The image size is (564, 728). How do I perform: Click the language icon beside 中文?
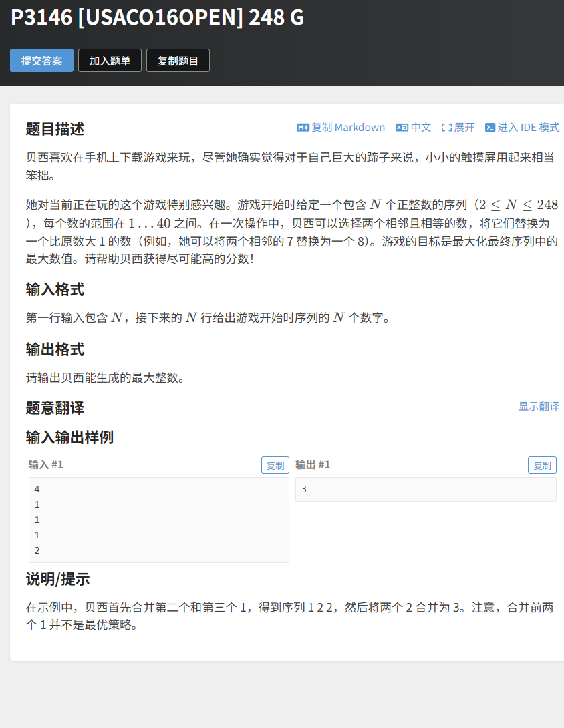click(x=402, y=127)
